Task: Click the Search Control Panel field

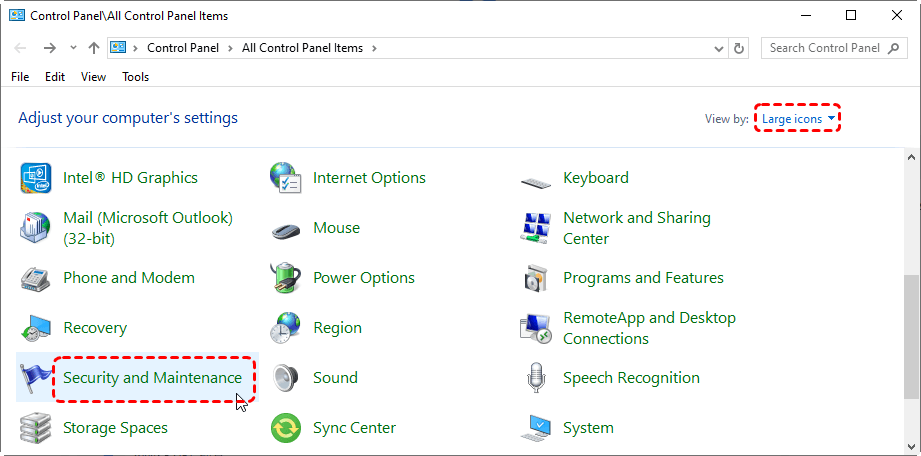Action: pos(825,48)
